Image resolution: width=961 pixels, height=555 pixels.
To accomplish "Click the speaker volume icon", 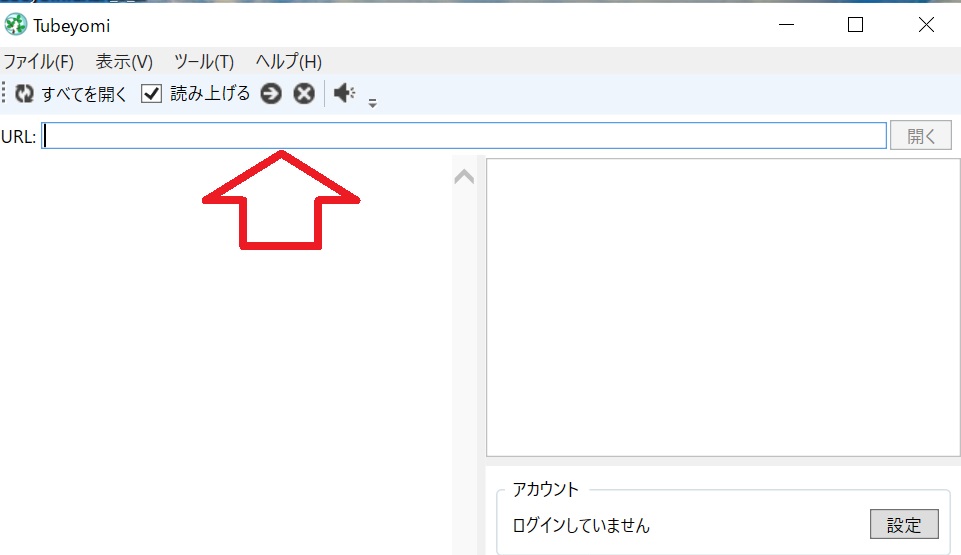I will (x=344, y=93).
